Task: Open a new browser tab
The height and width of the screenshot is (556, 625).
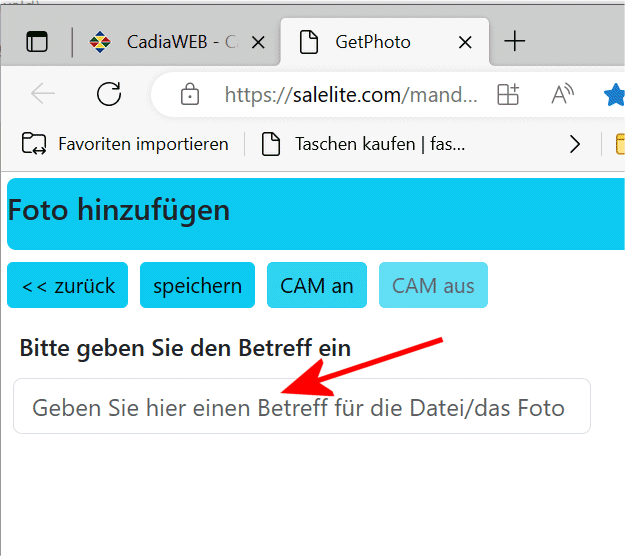Action: click(515, 41)
